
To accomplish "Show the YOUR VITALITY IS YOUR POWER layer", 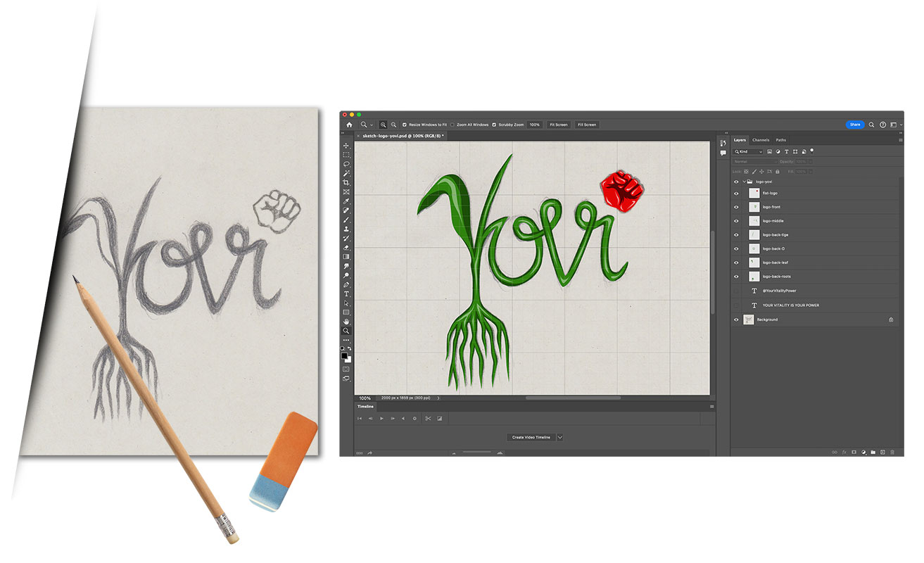I will pos(736,305).
